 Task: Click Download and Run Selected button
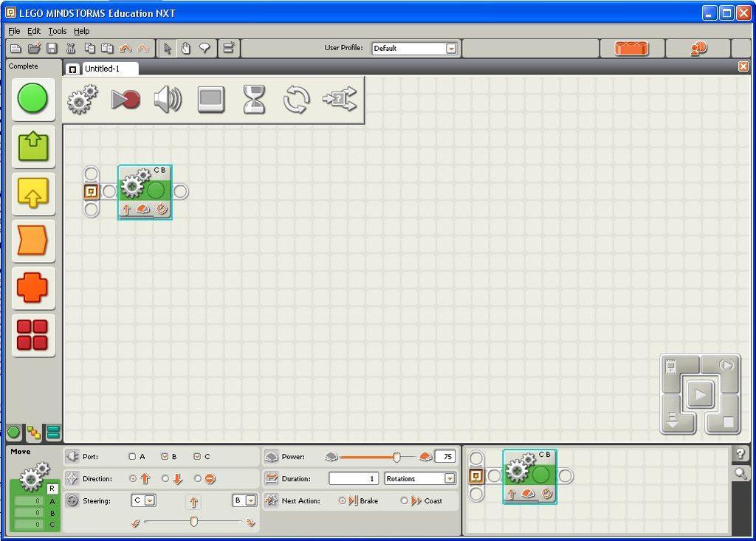point(726,365)
